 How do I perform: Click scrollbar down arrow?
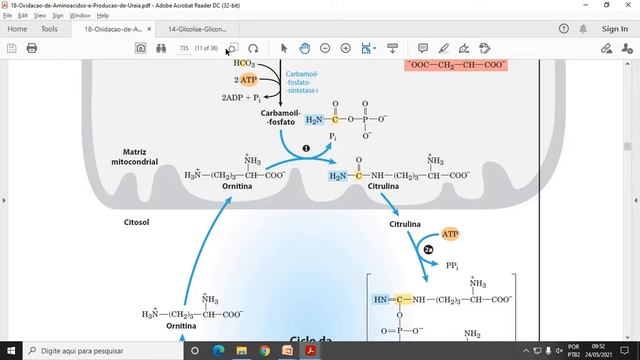(627, 337)
